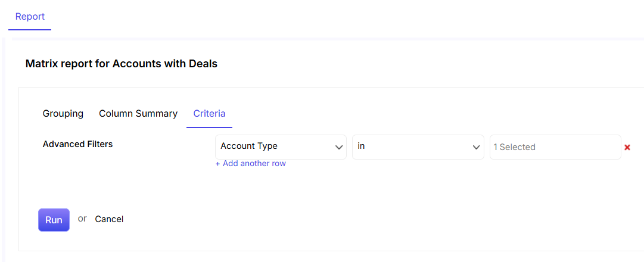Viewport: 644px width, 262px height.
Task: Click the word 'in' inside the operator box
Action: tap(361, 146)
